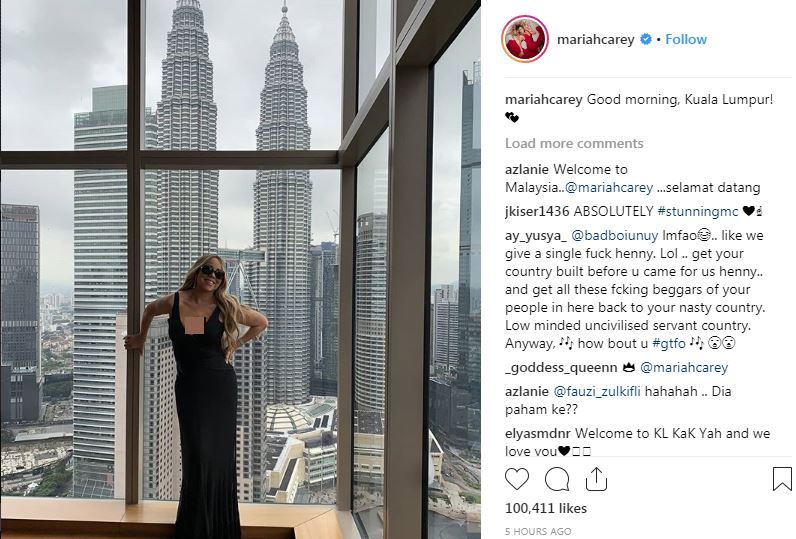
Task: Expand Load more comments
Action: point(574,143)
